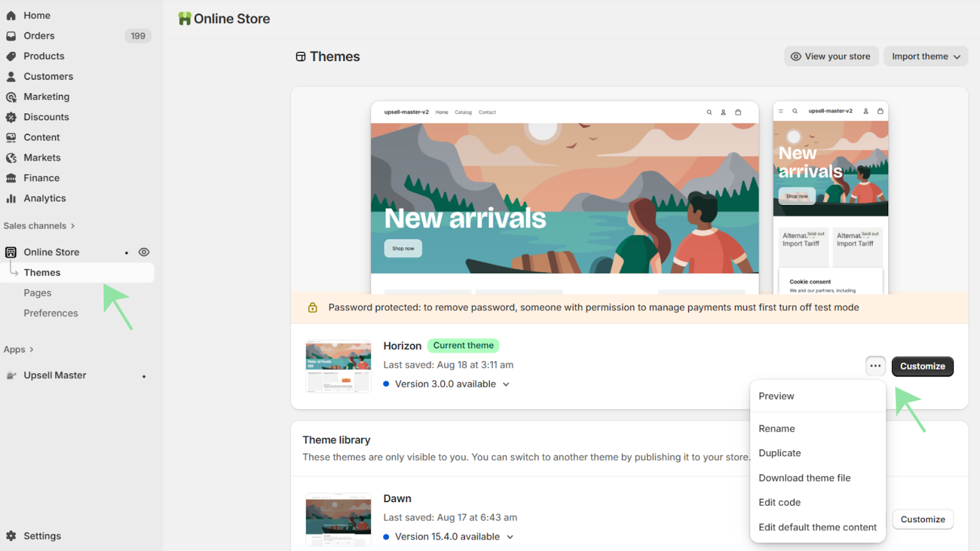The image size is (980, 551).
Task: Click the Products tag icon
Action: point(11,56)
